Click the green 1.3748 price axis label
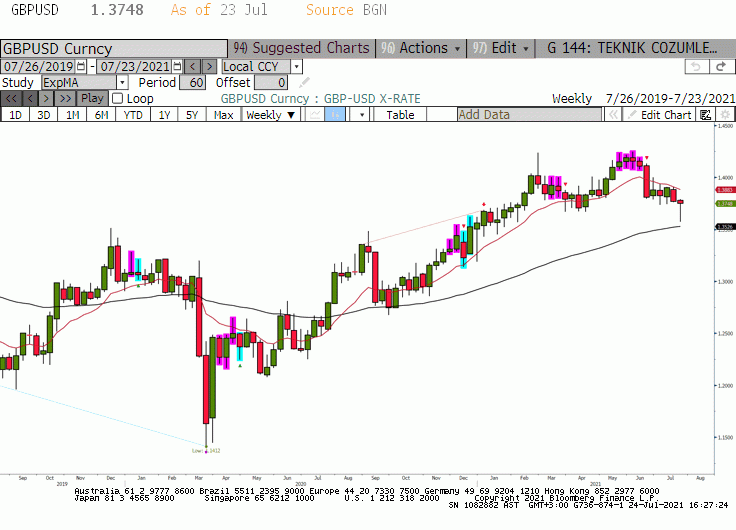 [726, 203]
